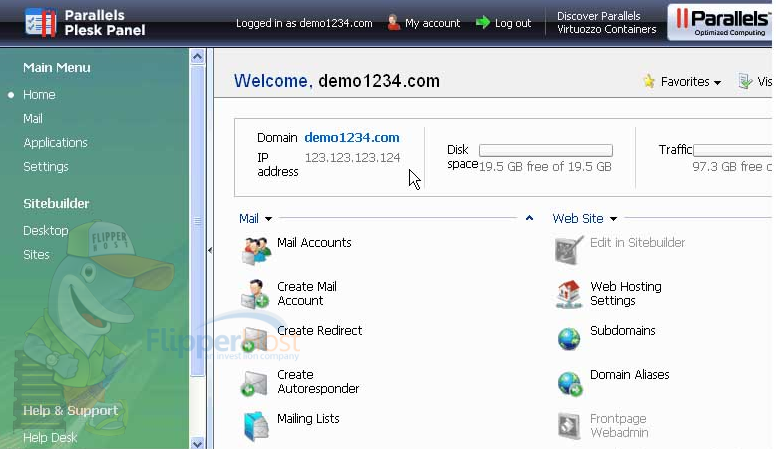The width and height of the screenshot is (776, 450).
Task: Click the Create Autoresponder envelope icon
Action: click(x=254, y=384)
